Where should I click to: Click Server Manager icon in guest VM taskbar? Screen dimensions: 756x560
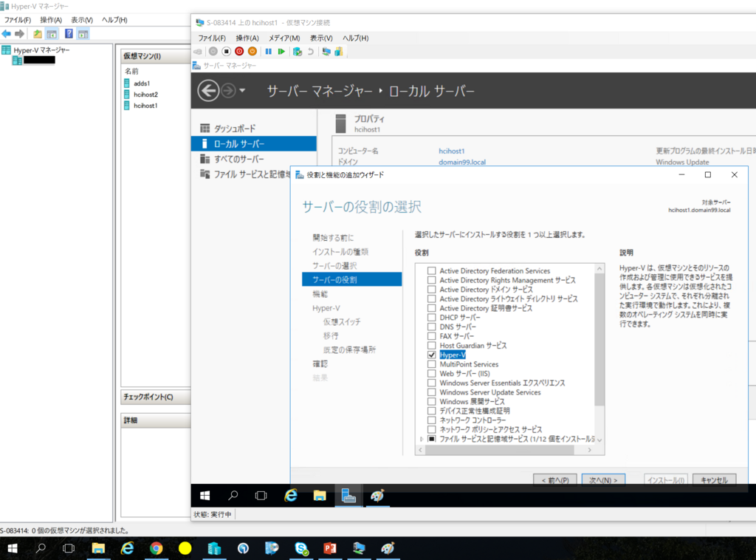point(348,496)
